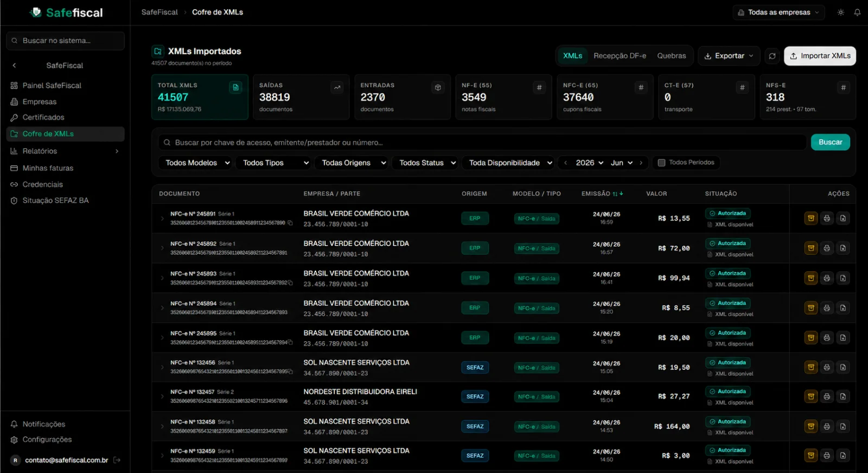Screen dimensions: 868x473
Task: Collapse the sidebar with the back arrow
Action: coord(14,65)
